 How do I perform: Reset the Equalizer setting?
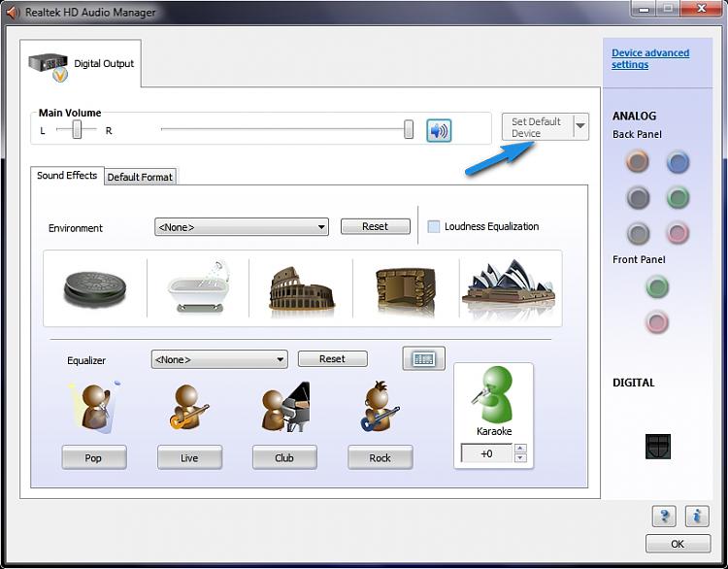tap(332, 359)
